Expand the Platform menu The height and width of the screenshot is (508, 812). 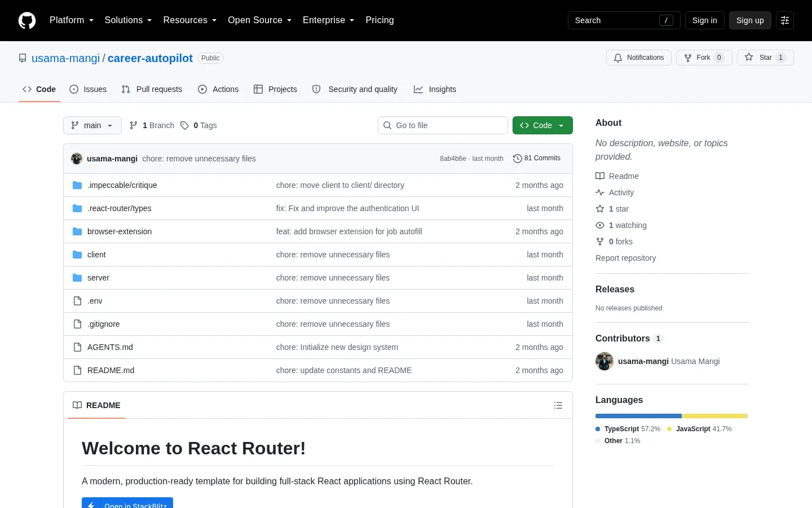click(x=72, y=20)
